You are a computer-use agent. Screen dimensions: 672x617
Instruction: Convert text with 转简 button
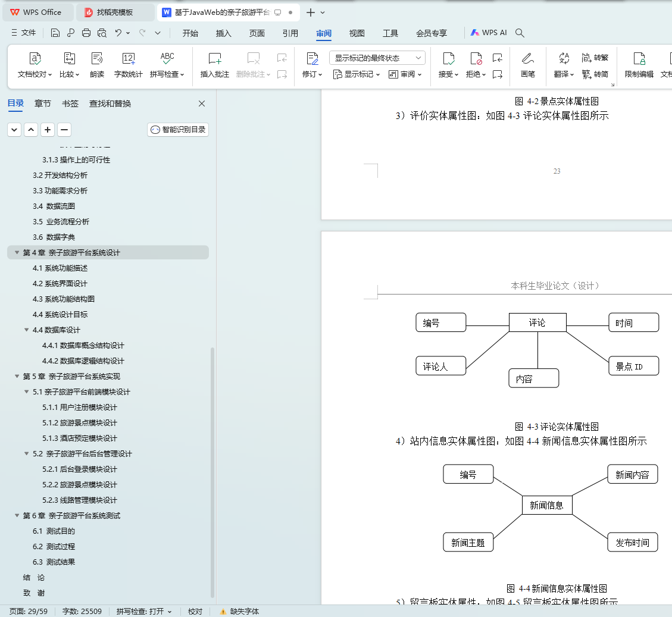pyautogui.click(x=595, y=74)
